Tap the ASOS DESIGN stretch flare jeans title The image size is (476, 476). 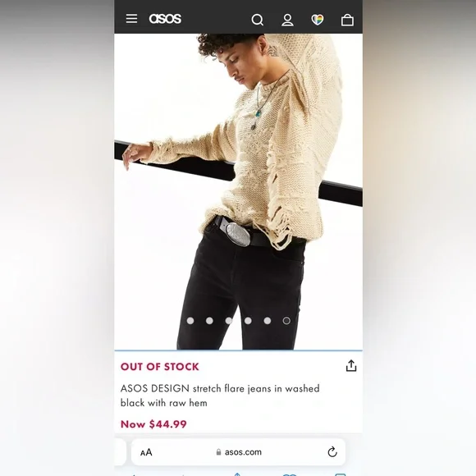click(220, 396)
